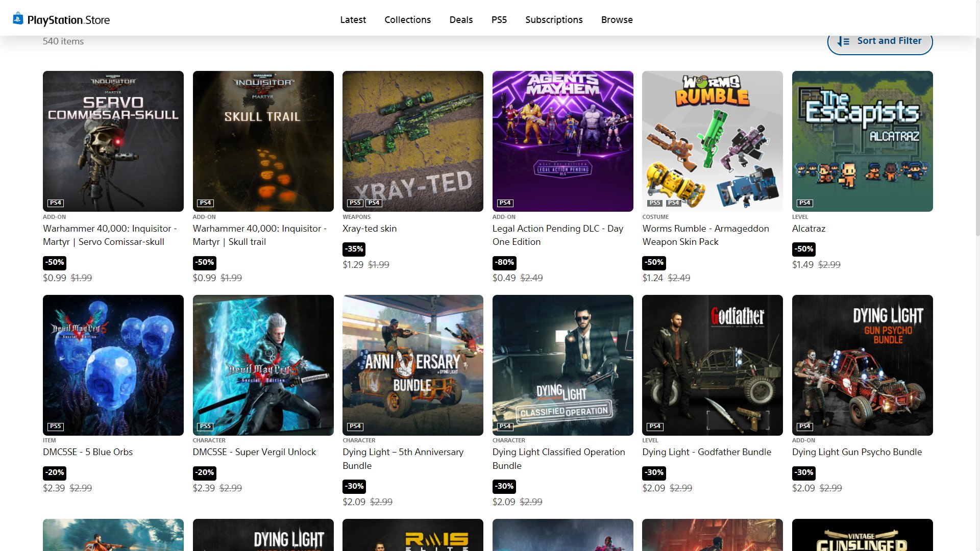Open Subscriptions in the top navigation

point(554,19)
